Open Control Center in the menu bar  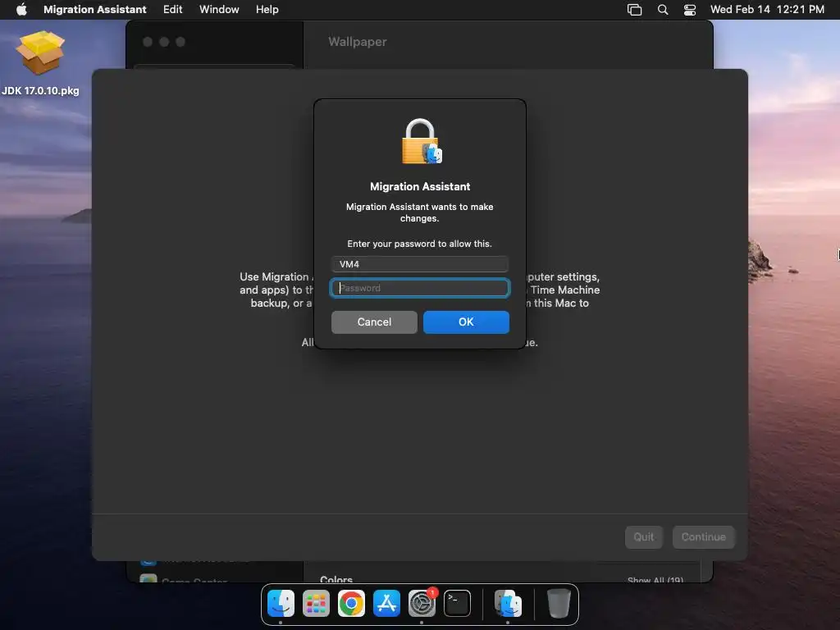pyautogui.click(x=690, y=10)
